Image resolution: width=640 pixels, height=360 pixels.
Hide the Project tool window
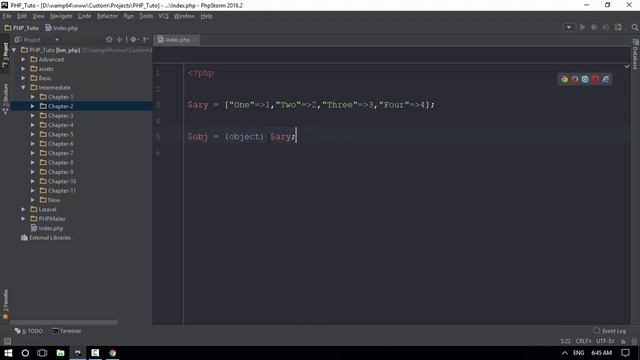(146, 40)
